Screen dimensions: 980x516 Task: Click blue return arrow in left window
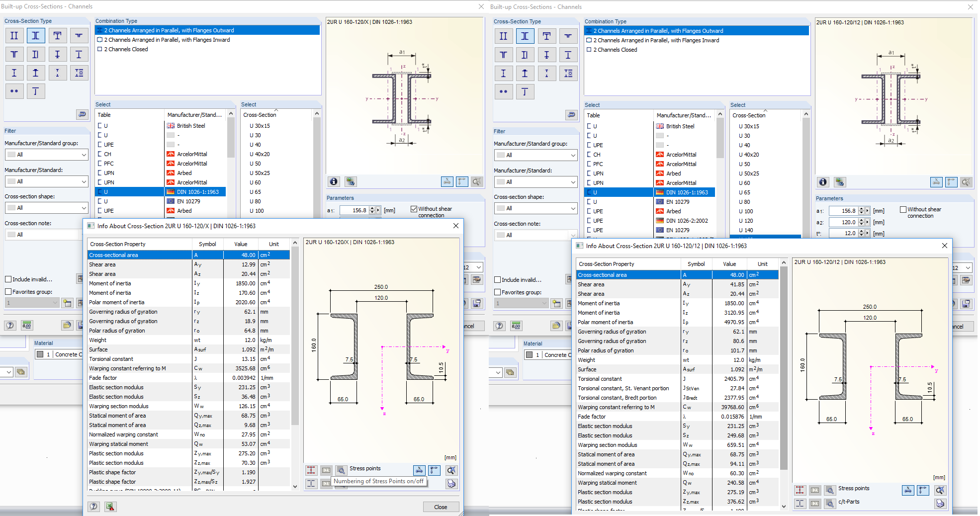click(82, 114)
